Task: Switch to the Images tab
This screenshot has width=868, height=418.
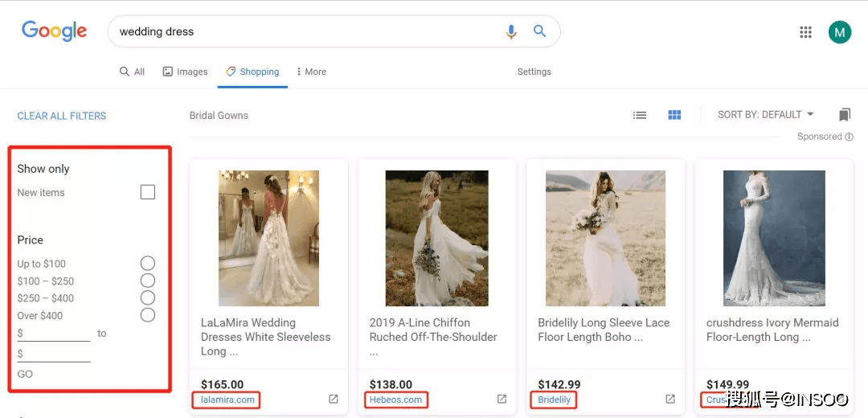Action: point(185,72)
